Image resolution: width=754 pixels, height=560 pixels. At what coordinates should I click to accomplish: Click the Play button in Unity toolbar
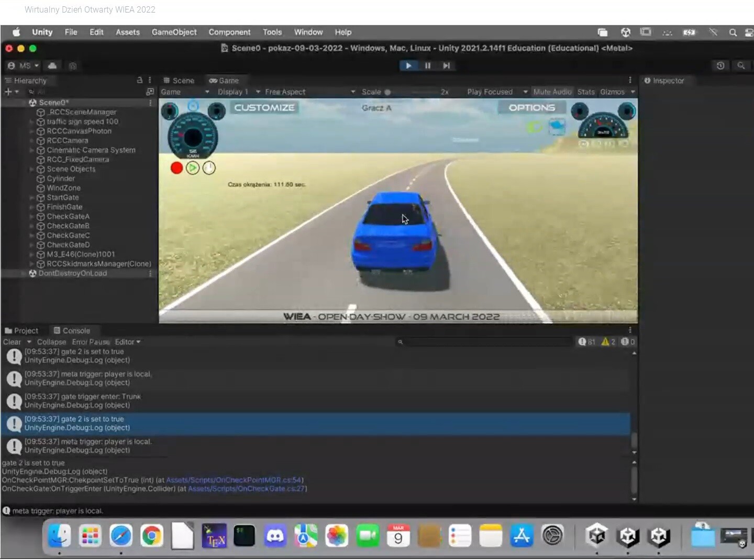[x=408, y=65]
